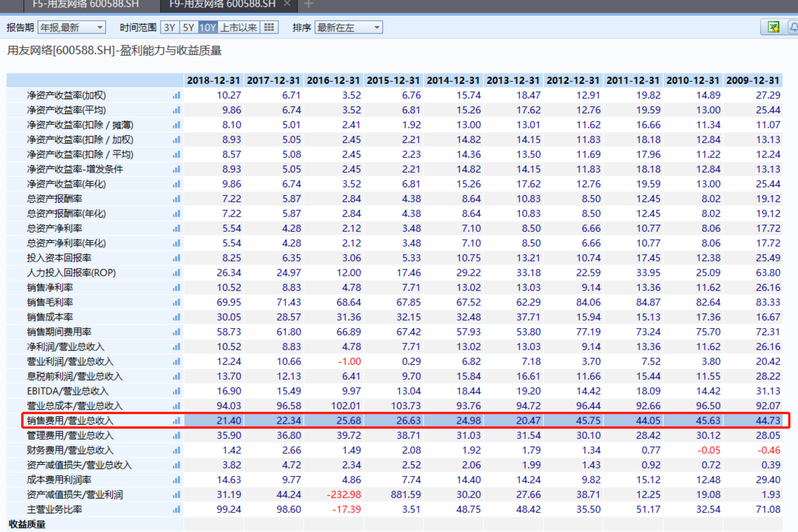Screen dimensions: 798x532
Task: Open chart icon beside 净资产收益率(加权)
Action: tap(176, 95)
